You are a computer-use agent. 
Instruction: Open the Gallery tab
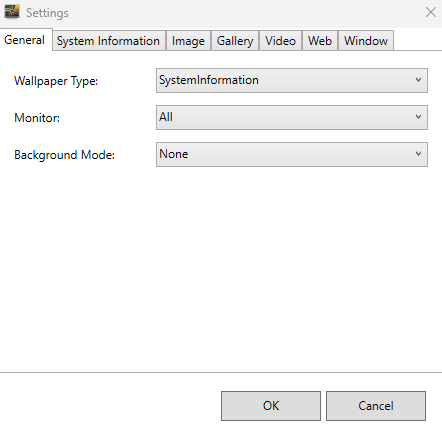point(235,41)
